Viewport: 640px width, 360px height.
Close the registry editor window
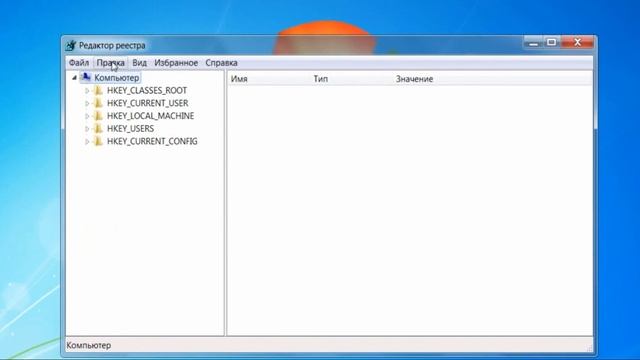click(577, 42)
